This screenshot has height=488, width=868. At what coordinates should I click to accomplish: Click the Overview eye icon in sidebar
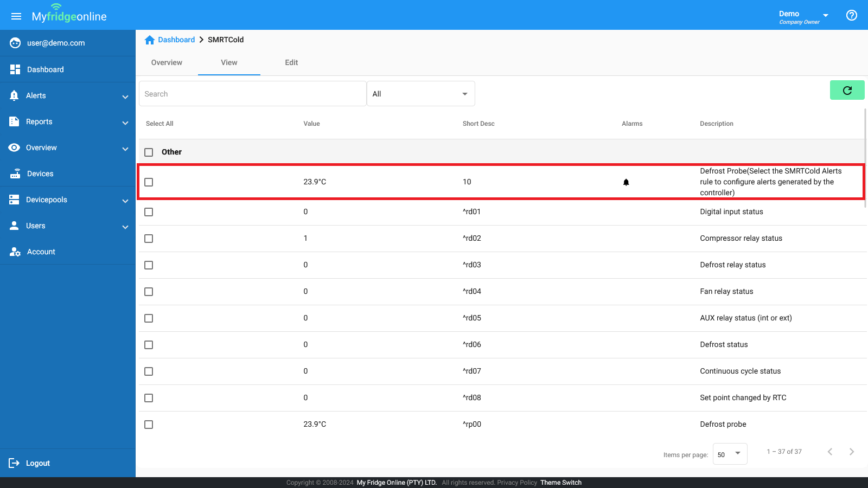(14, 147)
